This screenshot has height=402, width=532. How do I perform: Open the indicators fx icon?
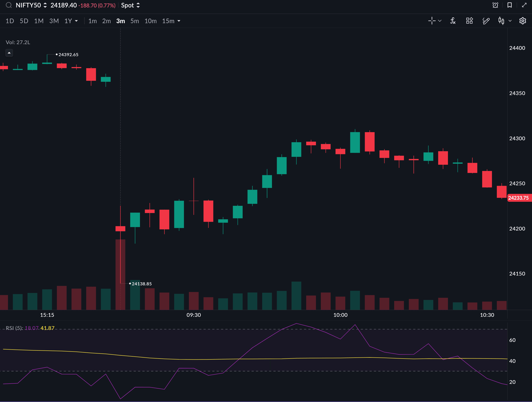pyautogui.click(x=453, y=21)
